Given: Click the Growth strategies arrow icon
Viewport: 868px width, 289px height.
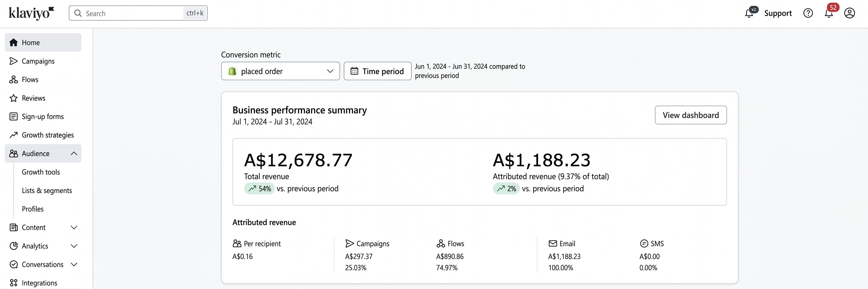Looking at the screenshot, I should 13,135.
